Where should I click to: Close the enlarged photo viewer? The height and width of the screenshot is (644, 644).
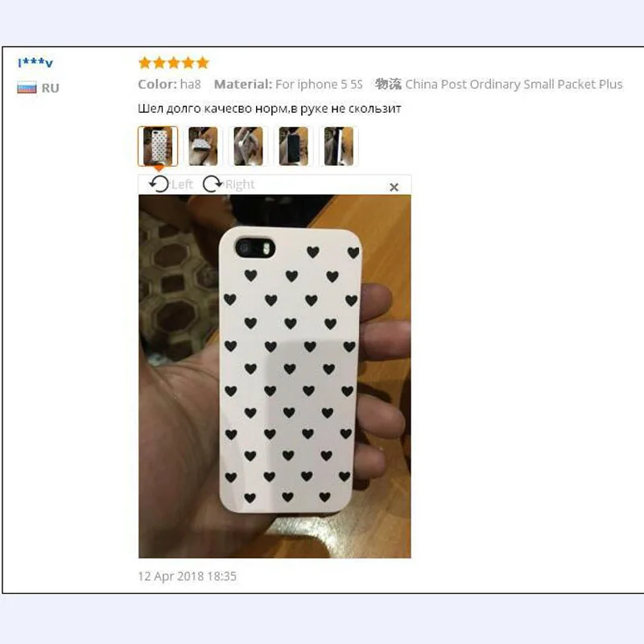[394, 188]
